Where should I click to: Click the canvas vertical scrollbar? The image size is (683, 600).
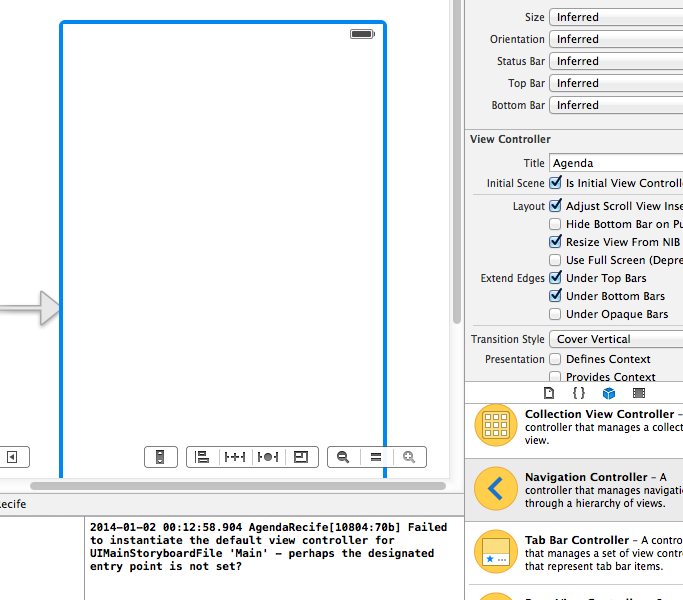[456, 161]
